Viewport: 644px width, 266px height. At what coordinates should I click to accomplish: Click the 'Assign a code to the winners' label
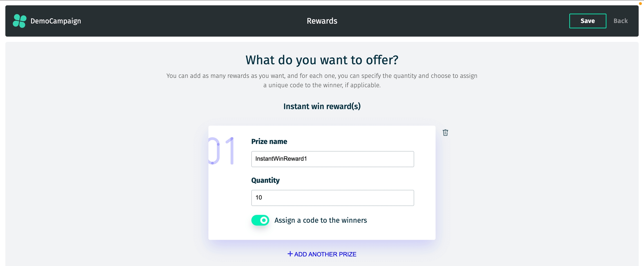click(321, 220)
